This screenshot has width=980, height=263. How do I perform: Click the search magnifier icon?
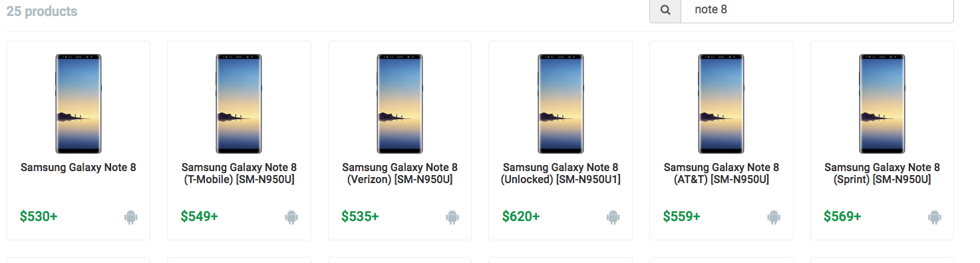[x=665, y=10]
